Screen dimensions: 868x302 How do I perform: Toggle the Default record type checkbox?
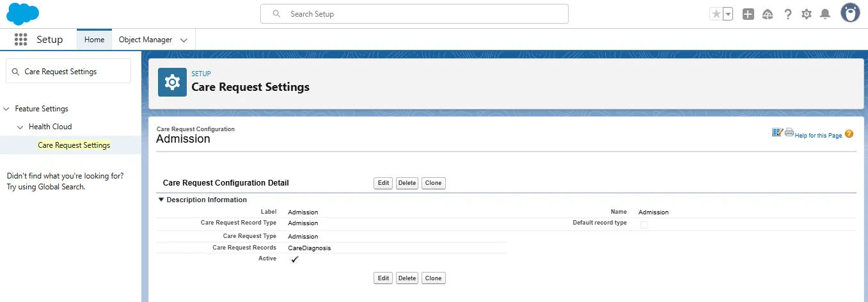click(643, 225)
